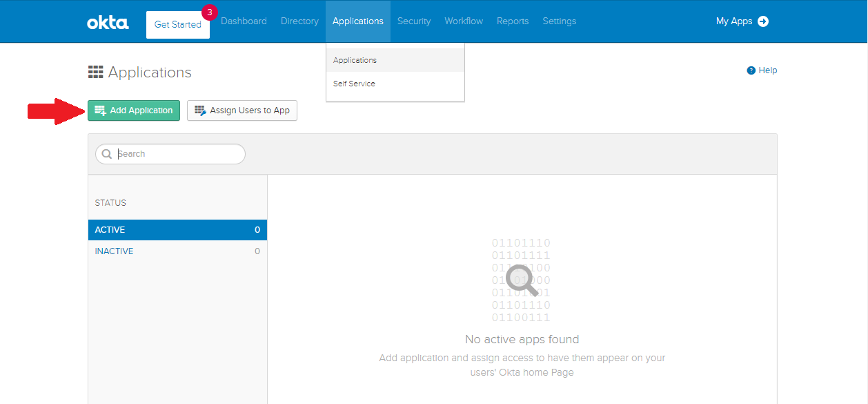This screenshot has width=868, height=404.
Task: Click the Applications page heading text
Action: pyautogui.click(x=150, y=73)
